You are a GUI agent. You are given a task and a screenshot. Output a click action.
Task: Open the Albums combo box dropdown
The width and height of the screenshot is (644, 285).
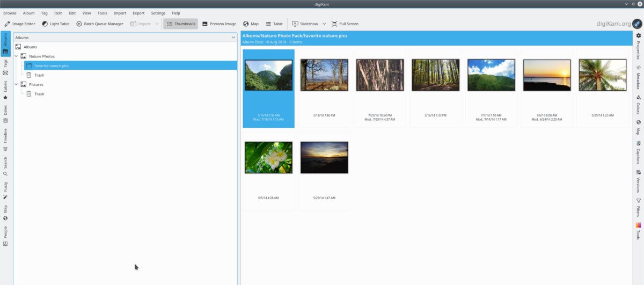point(233,38)
